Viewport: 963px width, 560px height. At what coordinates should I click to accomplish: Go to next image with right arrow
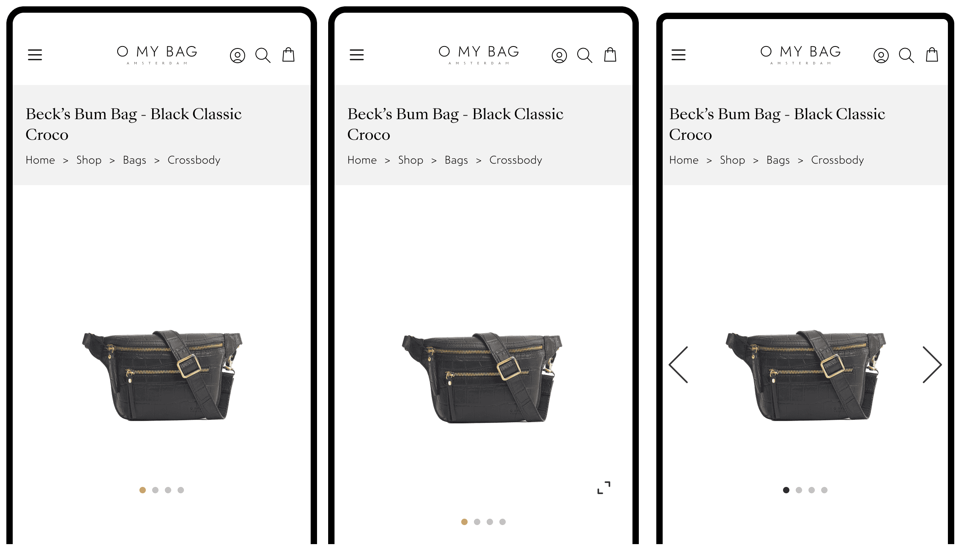pyautogui.click(x=932, y=365)
